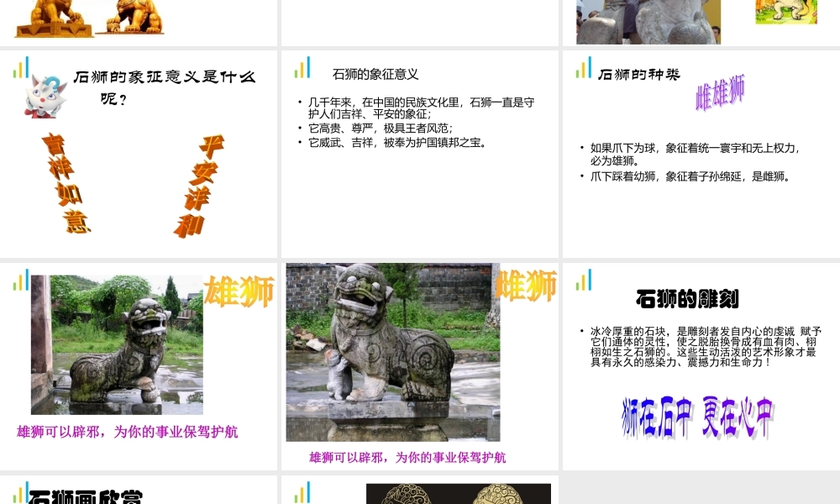This screenshot has width=840, height=504.
Task: Click the 石狮的雕刻 heading text
Action: click(x=687, y=299)
